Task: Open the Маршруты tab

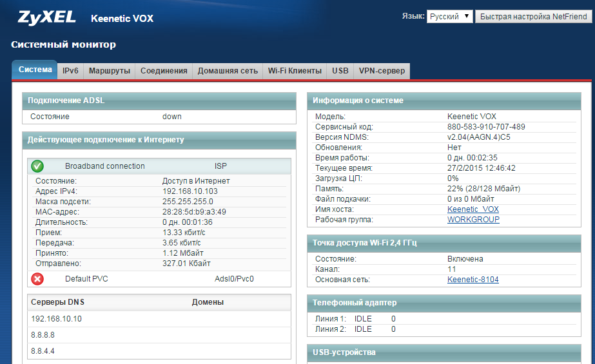Action: coord(109,71)
